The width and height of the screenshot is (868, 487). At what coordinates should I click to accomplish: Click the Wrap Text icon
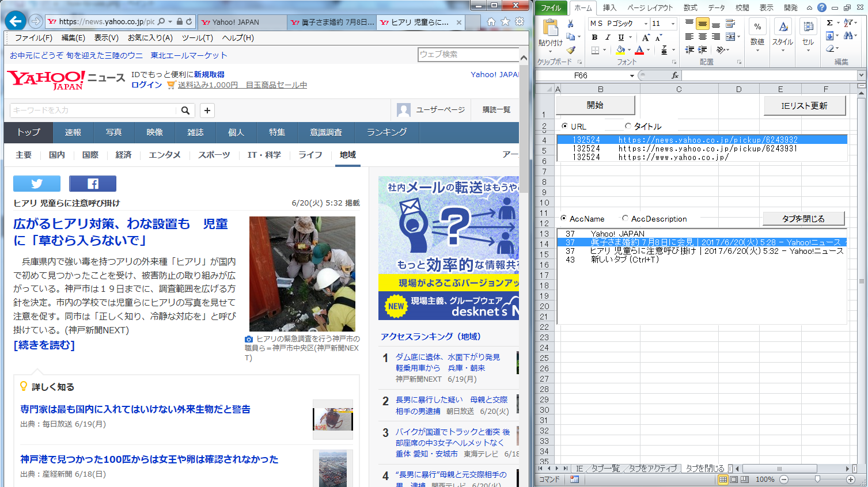[x=730, y=24]
